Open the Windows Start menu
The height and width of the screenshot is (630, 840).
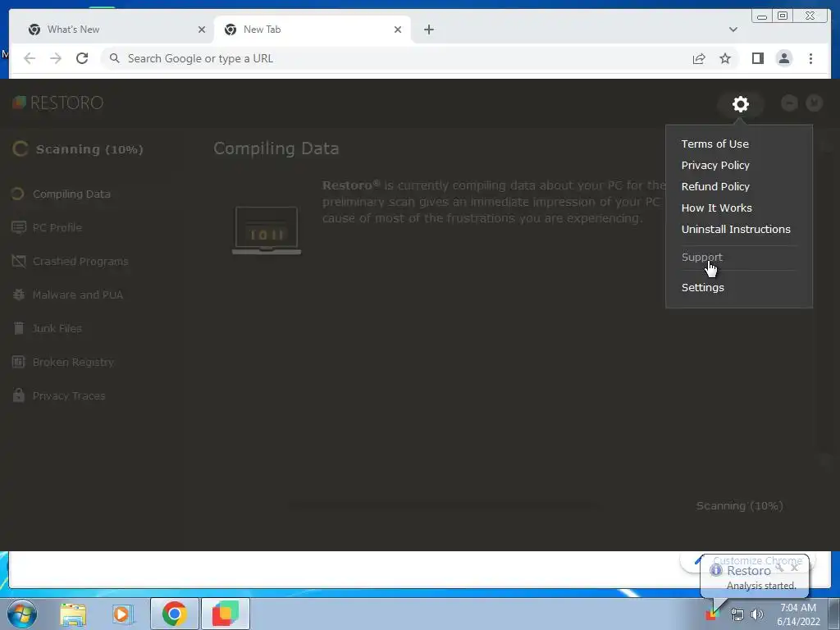point(21,614)
